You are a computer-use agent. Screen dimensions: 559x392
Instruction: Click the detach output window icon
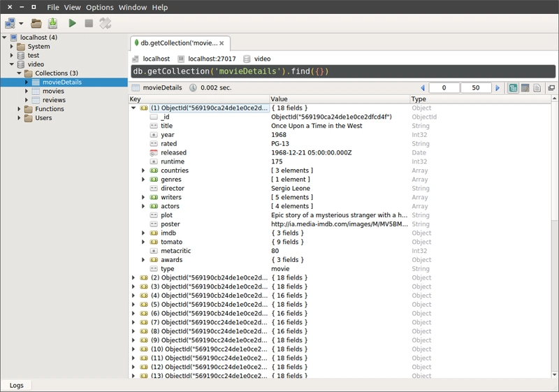coord(551,87)
